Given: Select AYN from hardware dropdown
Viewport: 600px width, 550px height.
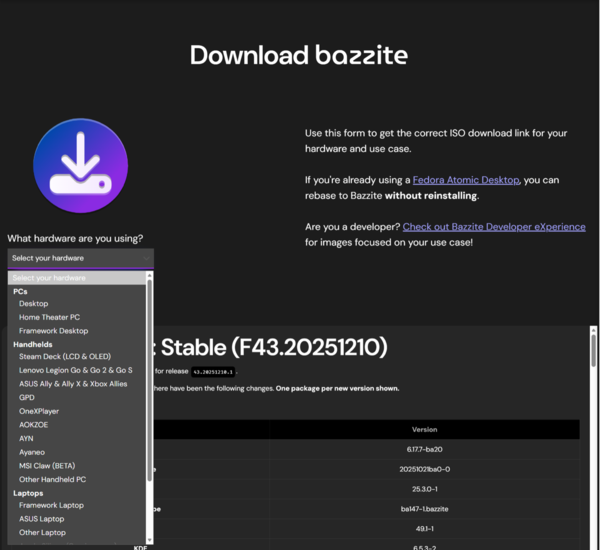Looking at the screenshot, I should [77, 439].
